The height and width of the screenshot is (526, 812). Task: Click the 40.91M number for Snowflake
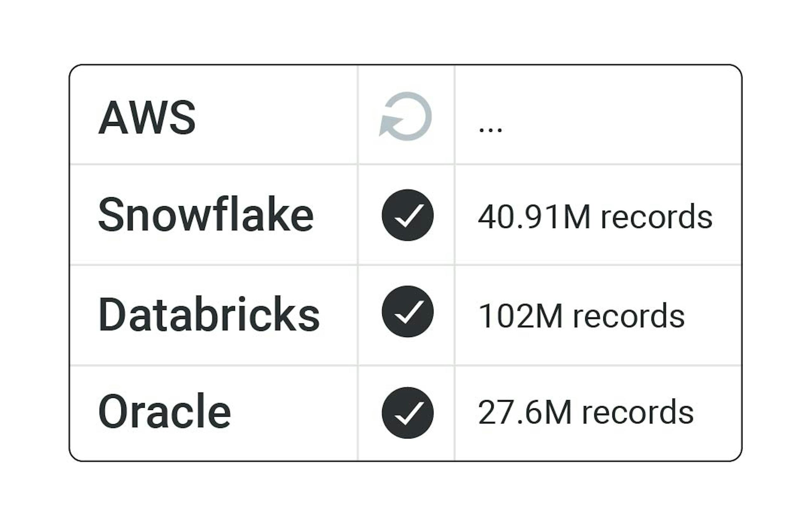pyautogui.click(x=534, y=217)
